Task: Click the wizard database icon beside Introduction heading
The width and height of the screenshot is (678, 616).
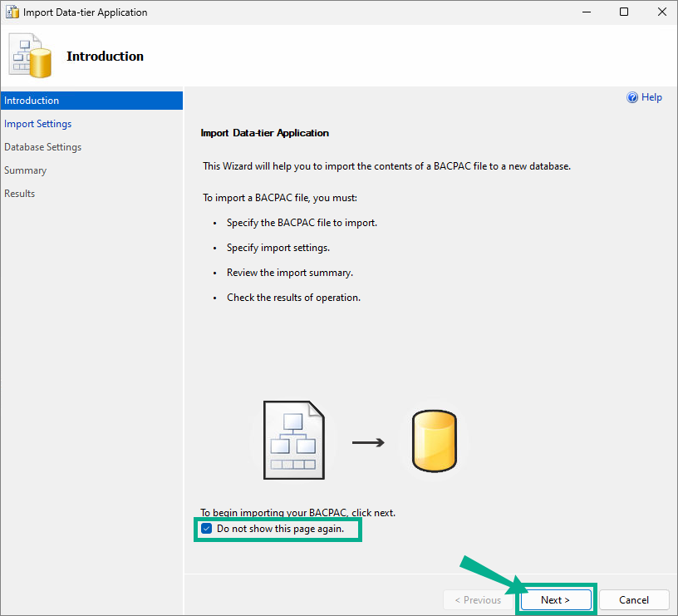Action: point(30,56)
